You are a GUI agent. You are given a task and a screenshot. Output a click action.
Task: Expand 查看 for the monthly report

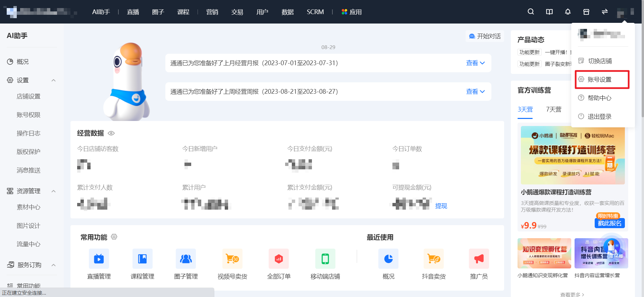tap(475, 63)
